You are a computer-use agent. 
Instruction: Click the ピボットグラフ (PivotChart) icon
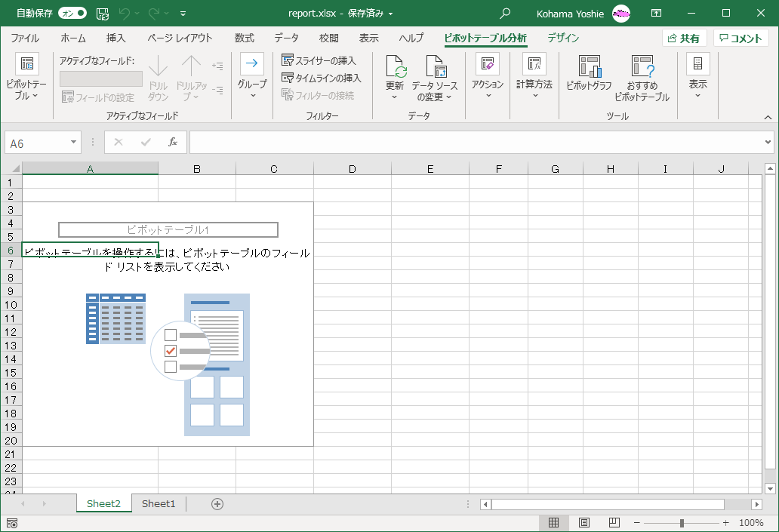click(x=589, y=67)
